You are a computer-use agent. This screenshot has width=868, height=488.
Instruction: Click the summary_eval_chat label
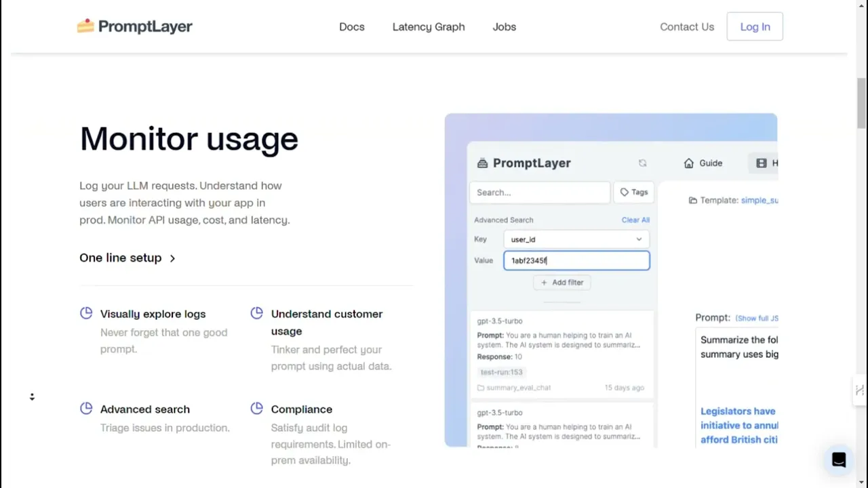(x=518, y=388)
